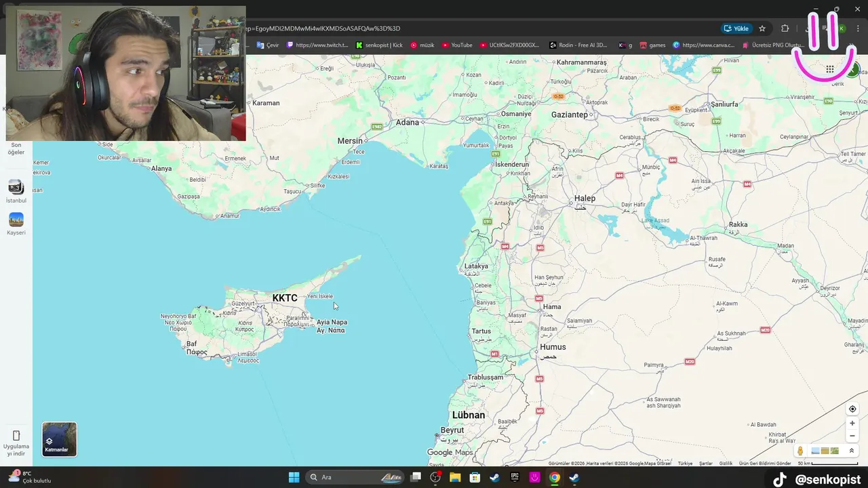Click Ürün Geri Bildirimi Gönder link
Screen dimensions: 868x488
[765, 464]
